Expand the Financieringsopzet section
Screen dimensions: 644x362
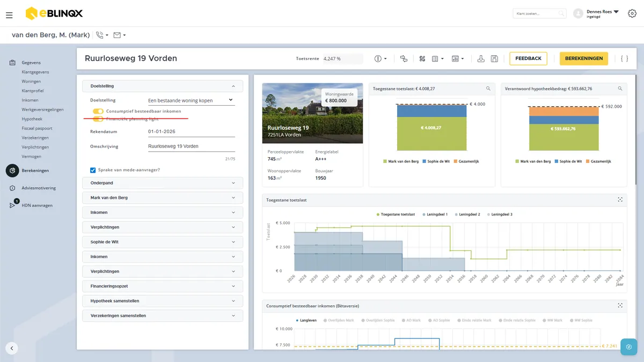pos(163,286)
